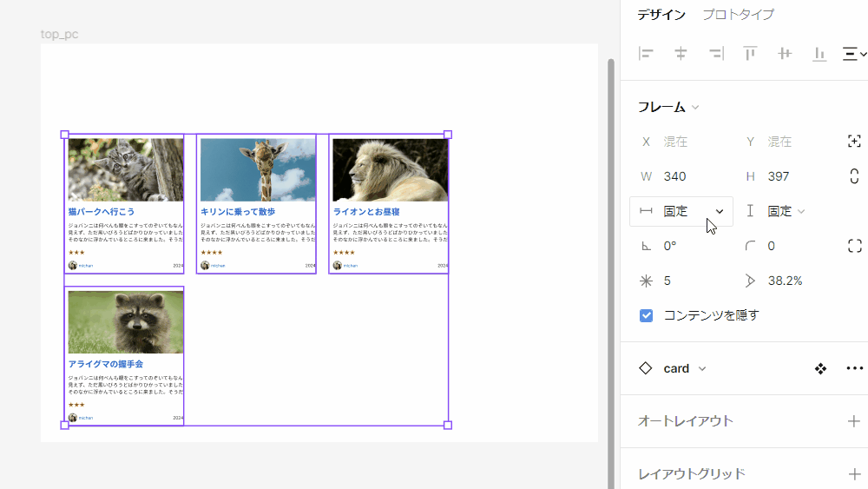Select the 猫パークへ行こう card image
The image size is (868, 489).
(126, 170)
